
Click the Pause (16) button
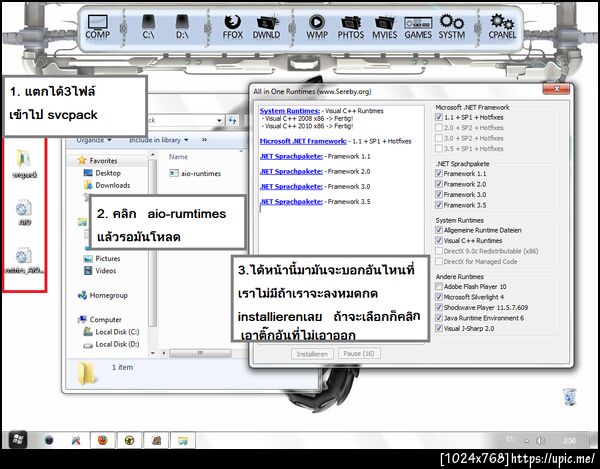click(359, 353)
